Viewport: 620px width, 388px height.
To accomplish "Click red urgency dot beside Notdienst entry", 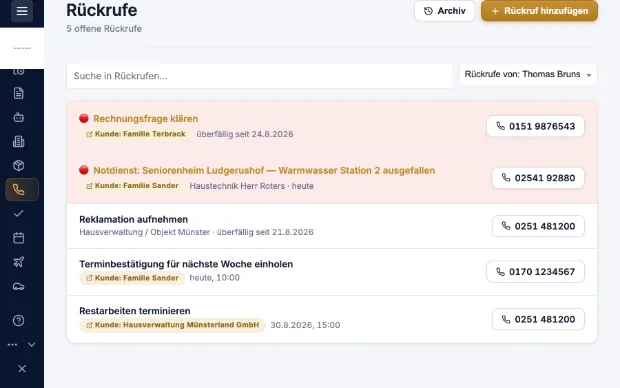I will point(84,170).
